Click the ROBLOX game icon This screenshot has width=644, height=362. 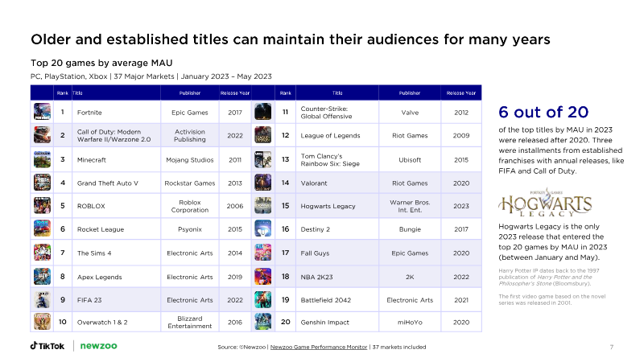42,206
